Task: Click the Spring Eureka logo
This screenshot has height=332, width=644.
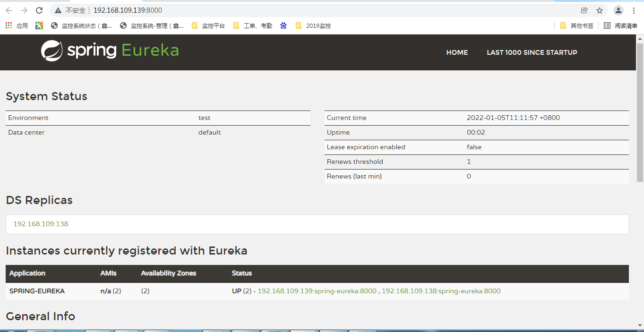Action: coord(110,51)
